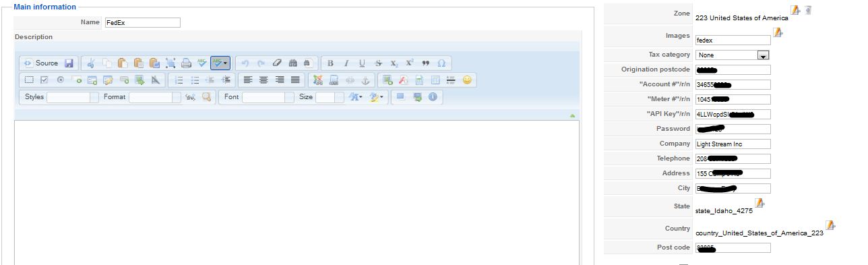Image resolution: width=868 pixels, height=265 pixels.
Task: Click the Account # input field
Action: pyautogui.click(x=733, y=84)
